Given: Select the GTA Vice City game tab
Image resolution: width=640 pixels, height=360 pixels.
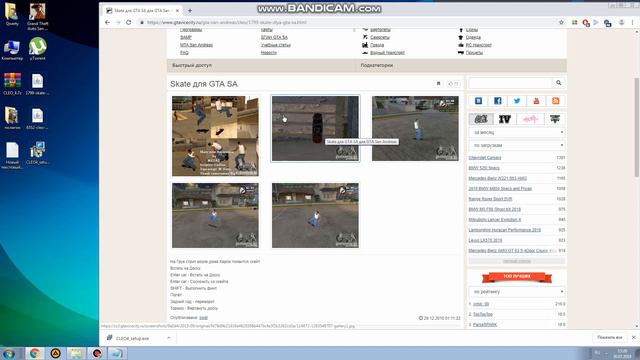Looking at the screenshot, I should coord(530,119).
